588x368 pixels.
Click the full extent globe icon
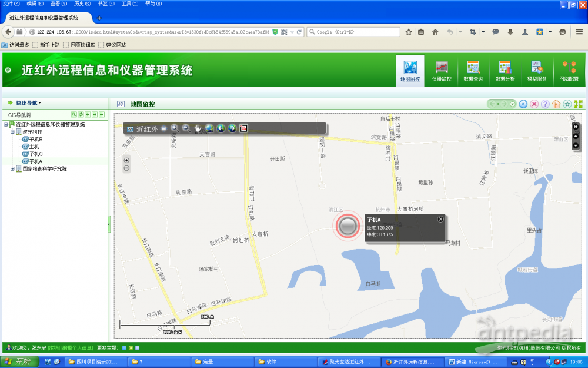coord(209,128)
